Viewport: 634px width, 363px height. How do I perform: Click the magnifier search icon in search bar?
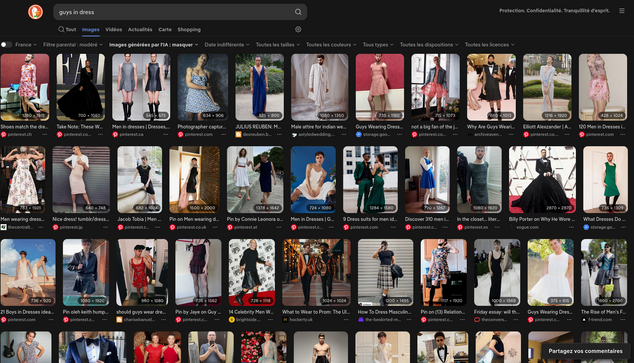298,12
